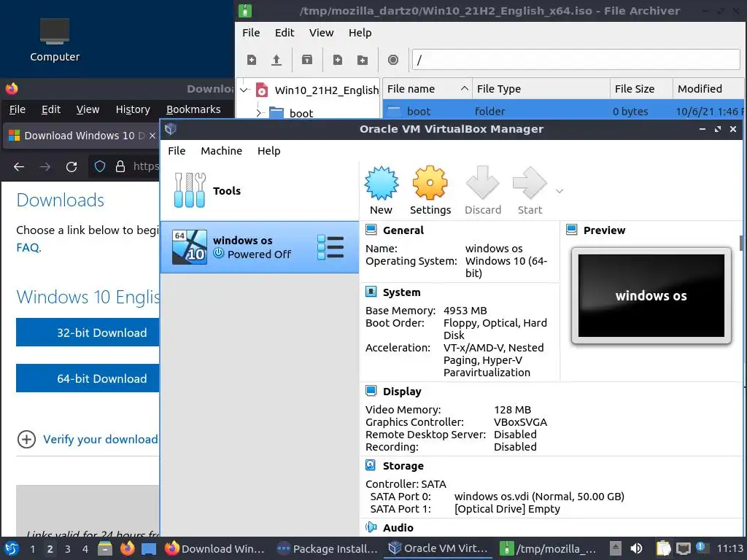Open VirtualBox Help menu
Screen dimensions: 747x560
pos(268,150)
